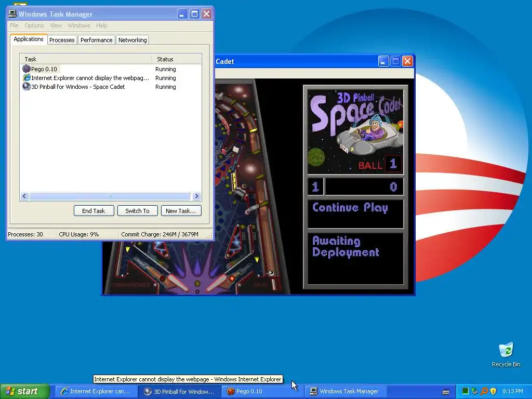Click the Windows Task Manager title bar
The height and width of the screenshot is (399, 532).
91,14
